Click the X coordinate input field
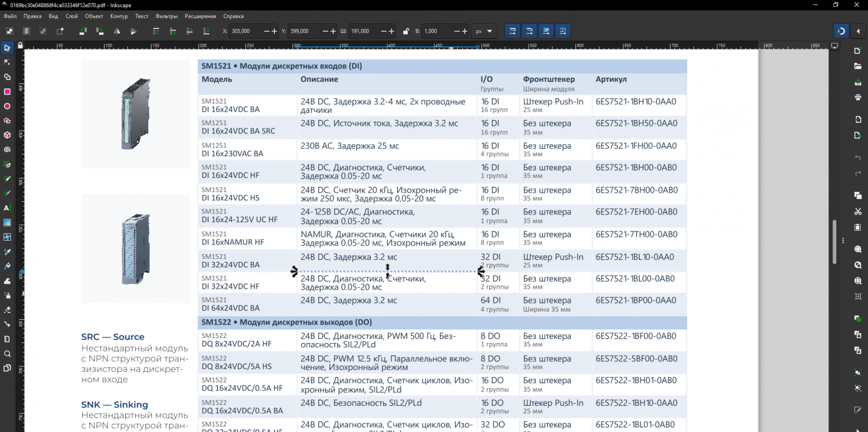 (x=246, y=31)
